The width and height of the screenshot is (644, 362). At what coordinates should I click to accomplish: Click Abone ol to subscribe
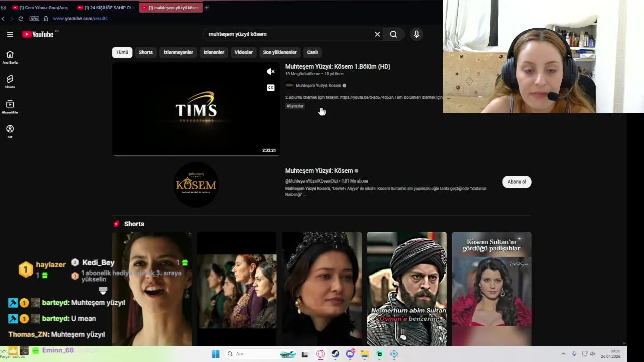517,182
